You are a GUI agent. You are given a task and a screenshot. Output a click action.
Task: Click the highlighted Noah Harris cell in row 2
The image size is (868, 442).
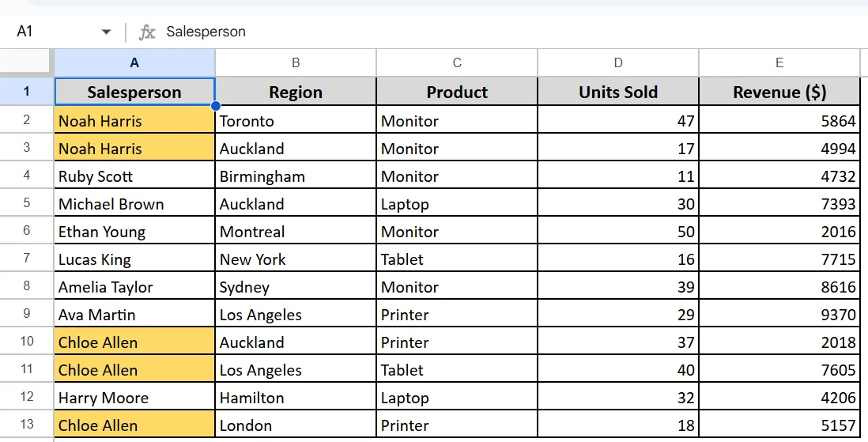point(134,119)
